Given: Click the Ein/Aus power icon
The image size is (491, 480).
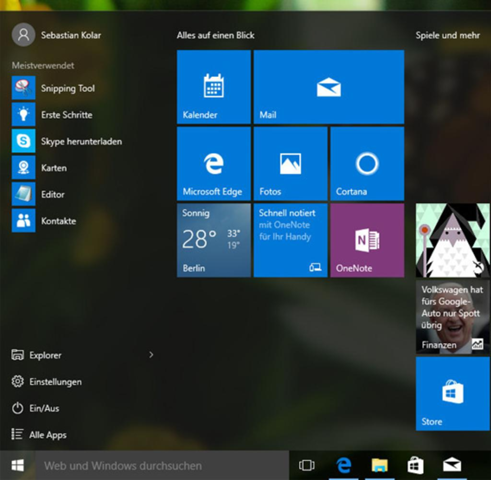Looking at the screenshot, I should point(17,408).
